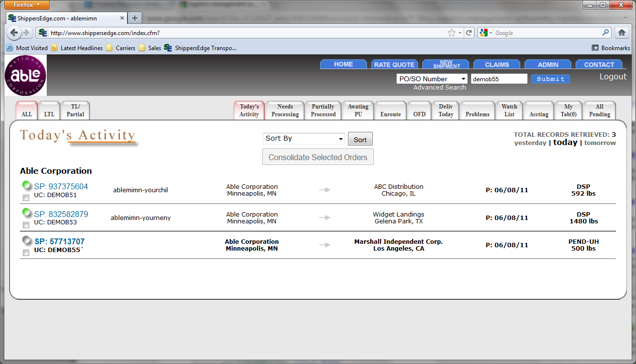636x364 pixels.
Task: Switch to Watch List tab
Action: [x=509, y=110]
